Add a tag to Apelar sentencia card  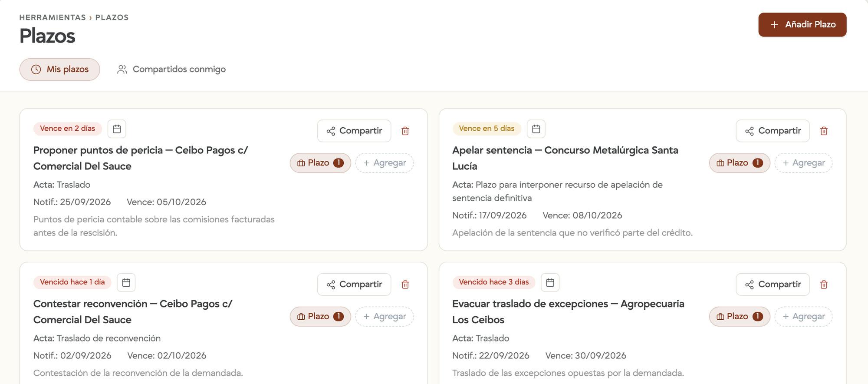pyautogui.click(x=803, y=163)
